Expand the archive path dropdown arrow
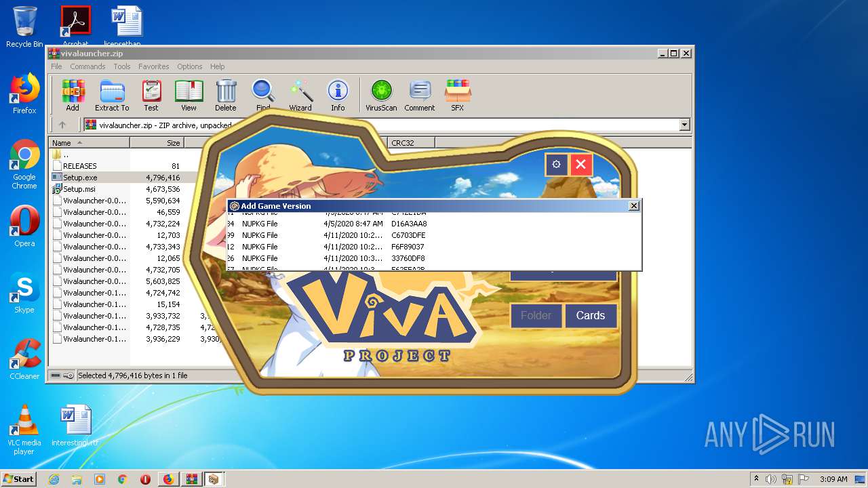This screenshot has height=488, width=868. point(684,125)
